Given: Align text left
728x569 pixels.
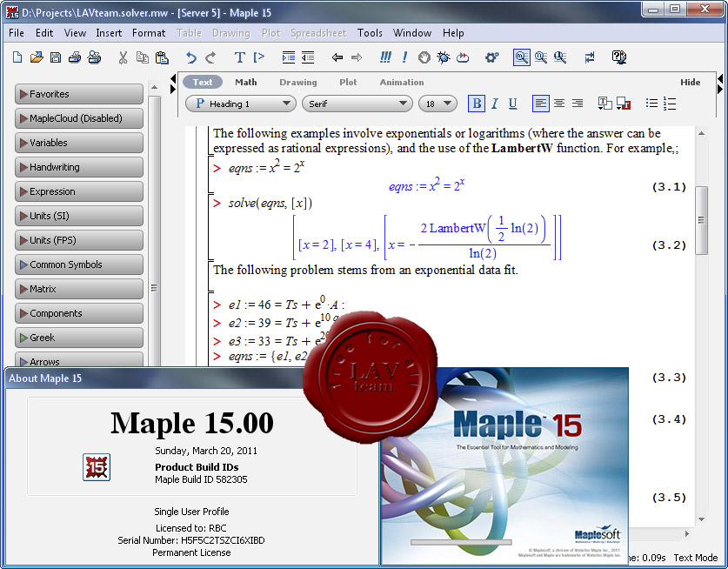Looking at the screenshot, I should coord(540,104).
